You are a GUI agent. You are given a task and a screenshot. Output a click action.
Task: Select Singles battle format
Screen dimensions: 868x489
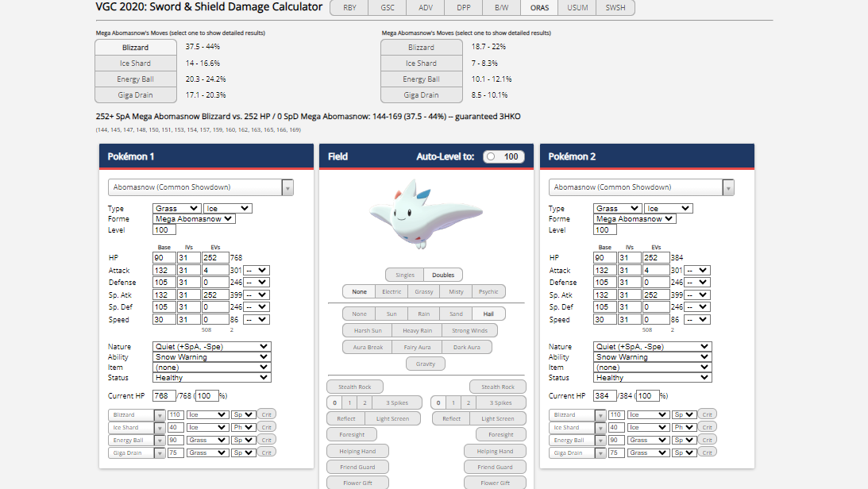coord(405,275)
